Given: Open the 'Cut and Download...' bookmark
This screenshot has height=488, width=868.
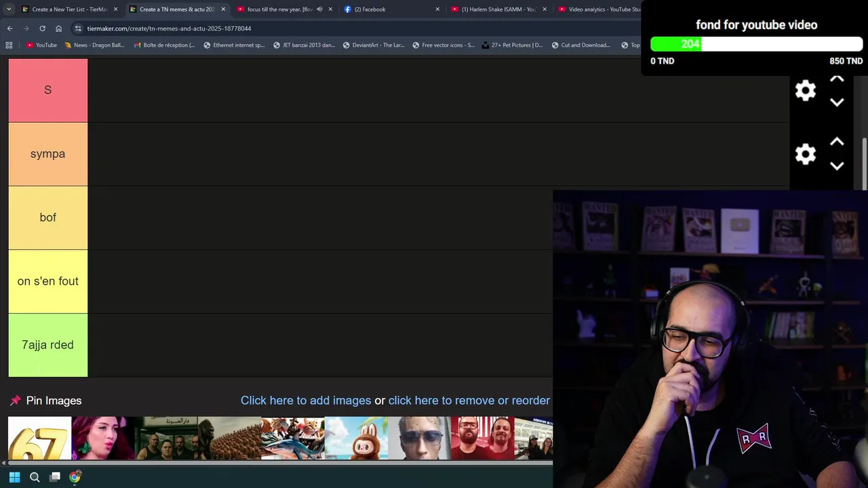Looking at the screenshot, I should [x=580, y=45].
